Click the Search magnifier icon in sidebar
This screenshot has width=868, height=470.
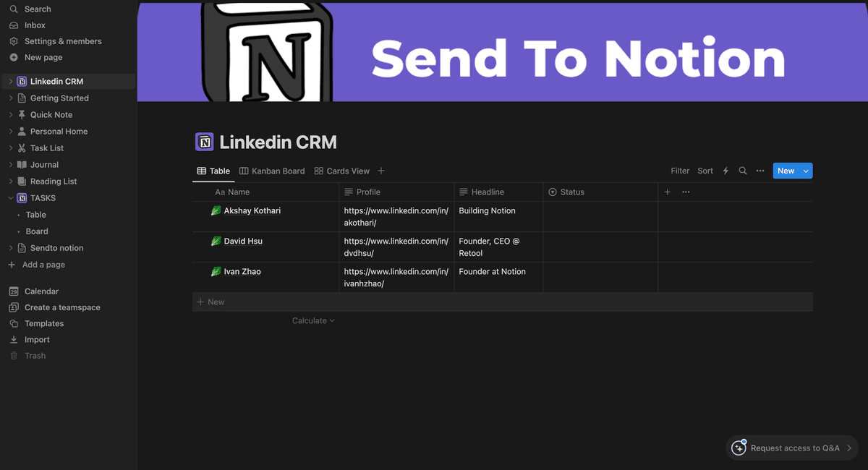(13, 9)
